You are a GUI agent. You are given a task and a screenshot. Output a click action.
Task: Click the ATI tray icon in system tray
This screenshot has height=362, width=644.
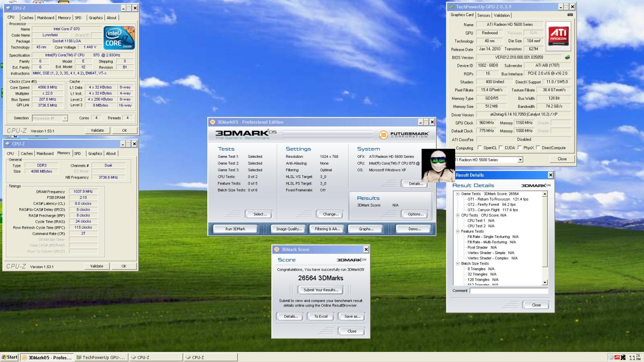click(x=617, y=357)
